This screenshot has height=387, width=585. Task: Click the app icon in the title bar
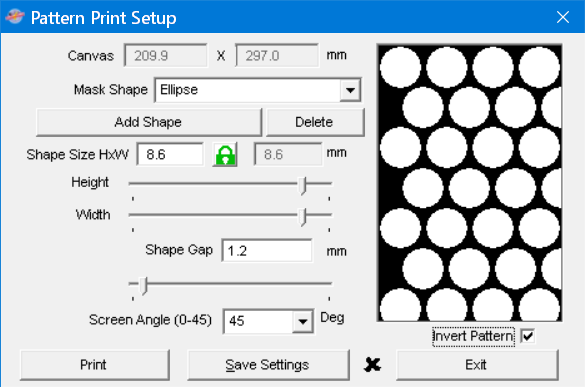pyautogui.click(x=15, y=17)
